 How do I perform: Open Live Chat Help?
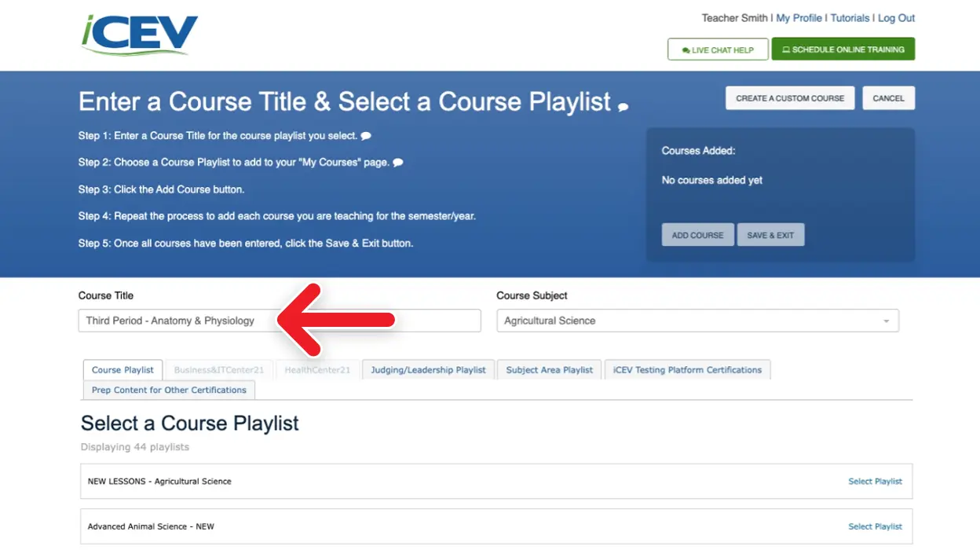tap(718, 49)
